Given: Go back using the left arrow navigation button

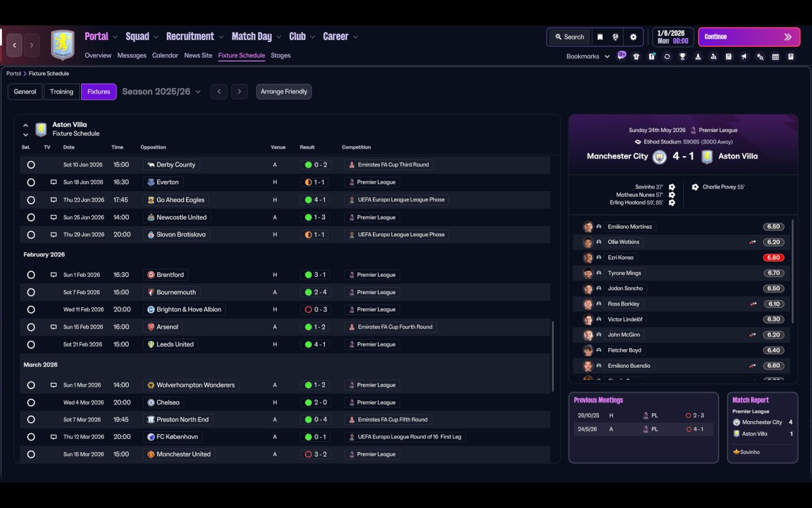Looking at the screenshot, I should pos(15,45).
